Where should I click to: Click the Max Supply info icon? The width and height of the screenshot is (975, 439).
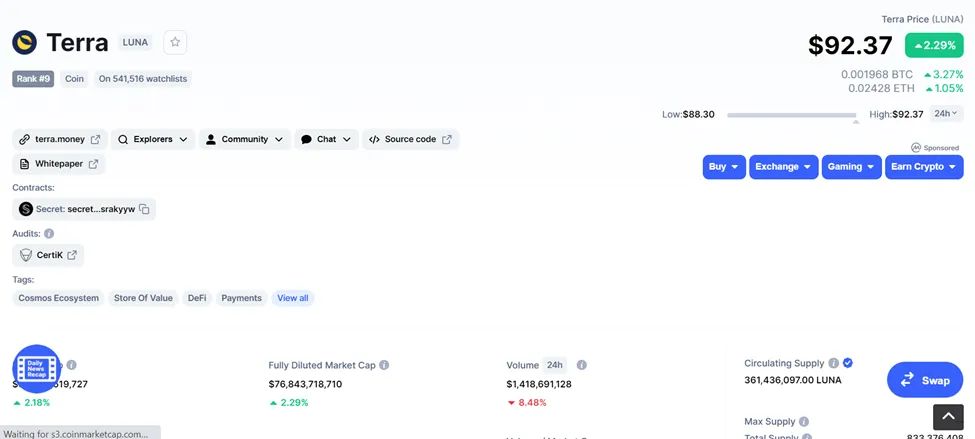[x=803, y=422]
